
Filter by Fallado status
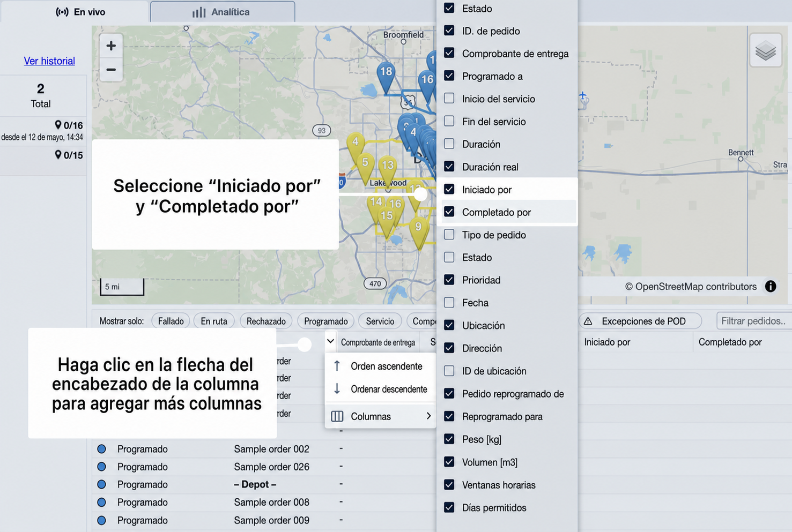pyautogui.click(x=171, y=321)
